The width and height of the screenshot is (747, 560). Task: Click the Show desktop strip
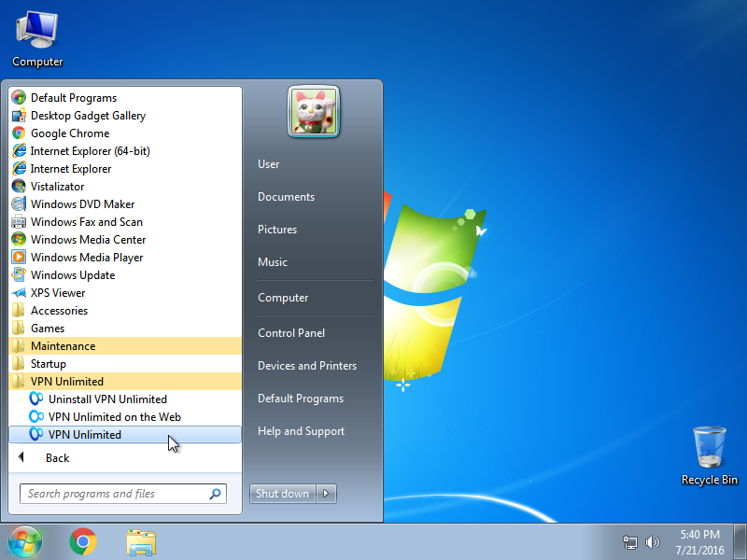point(740,542)
